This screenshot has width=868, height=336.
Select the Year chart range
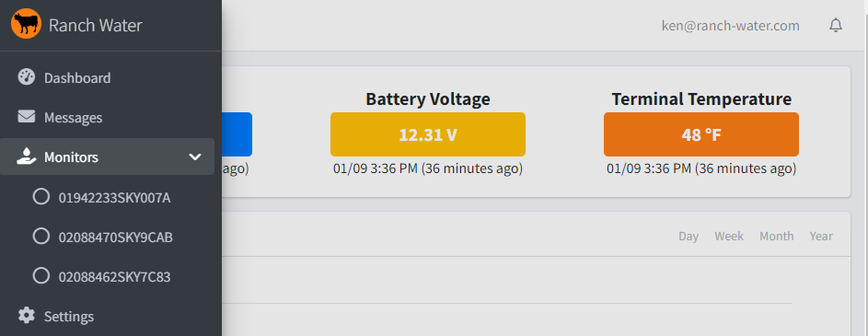(x=821, y=237)
